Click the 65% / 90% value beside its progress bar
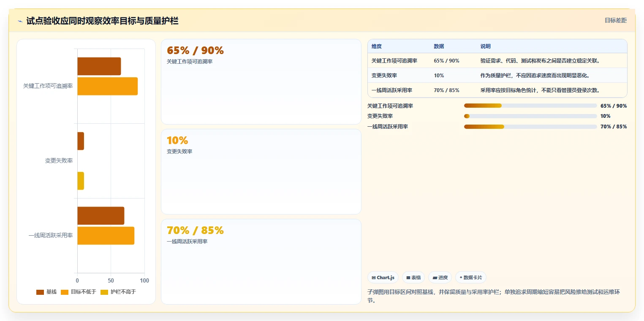 (x=614, y=106)
